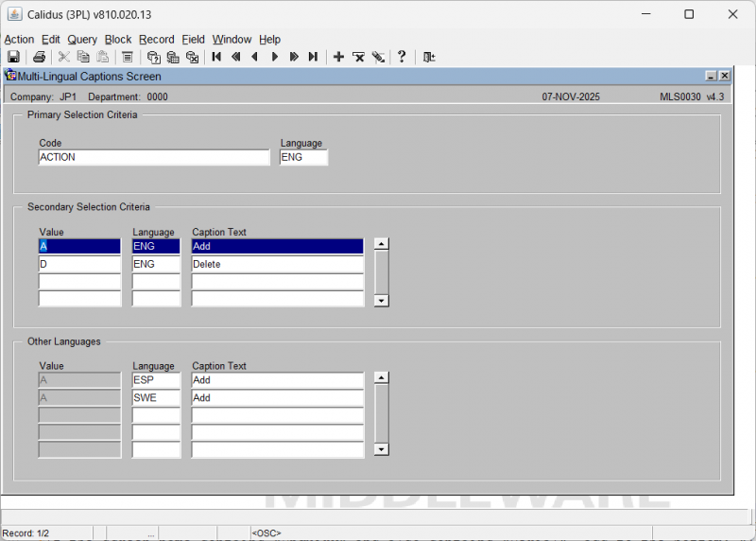Insert new record with plus icon

339,57
